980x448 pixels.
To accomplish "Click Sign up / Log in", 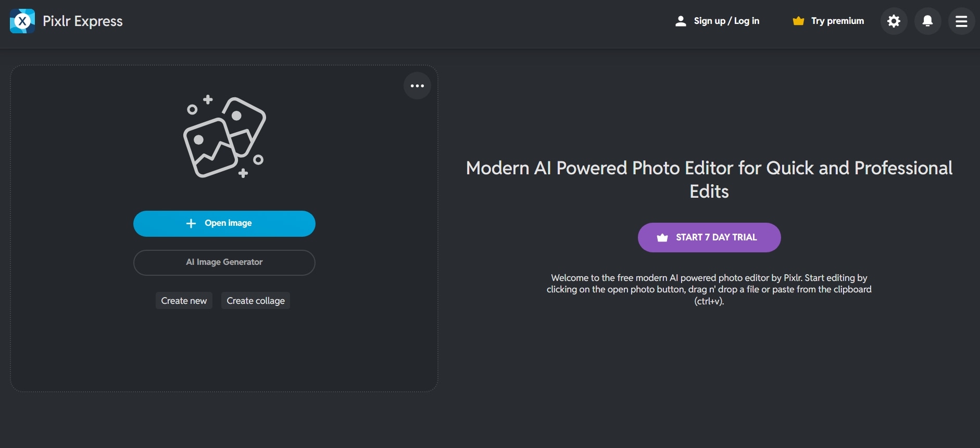I will [x=726, y=21].
